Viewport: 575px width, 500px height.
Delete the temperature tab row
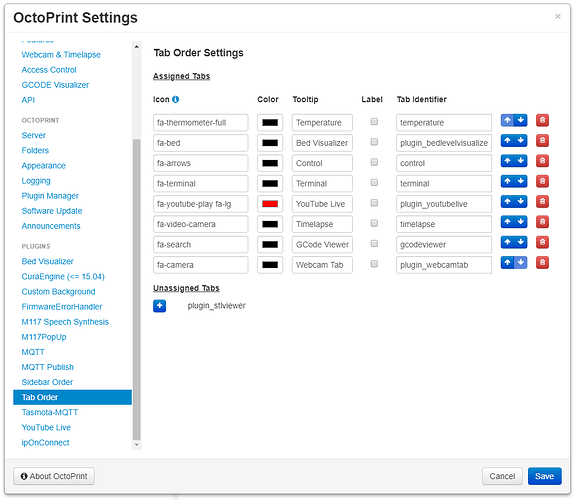[542, 120]
